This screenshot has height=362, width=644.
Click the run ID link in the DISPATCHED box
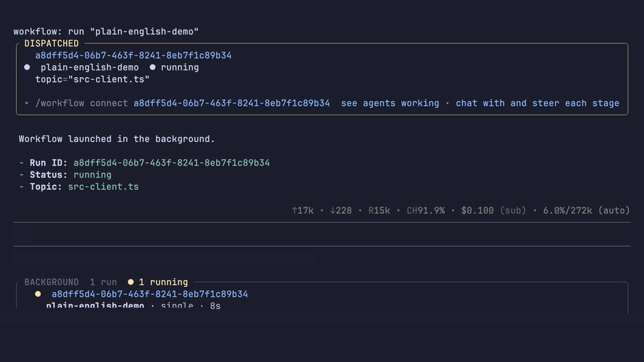133,56
